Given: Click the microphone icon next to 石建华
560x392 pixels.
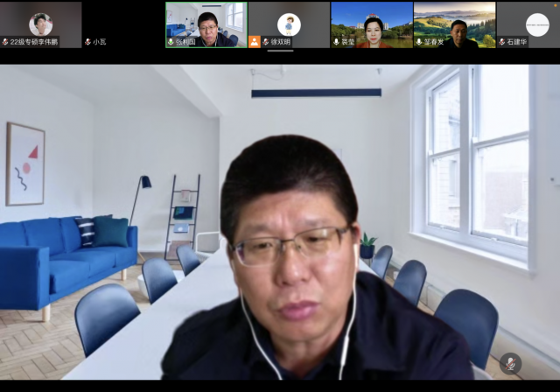Looking at the screenshot, I should click(501, 41).
